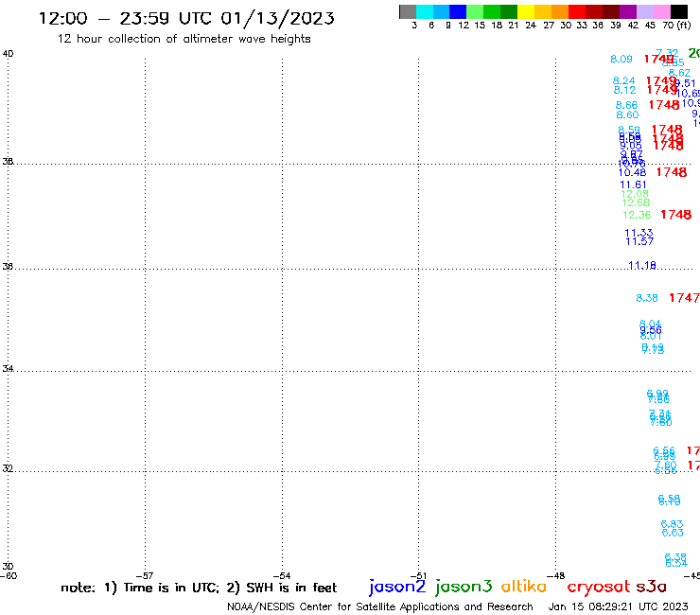Click the orange "altika" satellite label
Viewport: 700px width, 615px height.
(x=523, y=587)
